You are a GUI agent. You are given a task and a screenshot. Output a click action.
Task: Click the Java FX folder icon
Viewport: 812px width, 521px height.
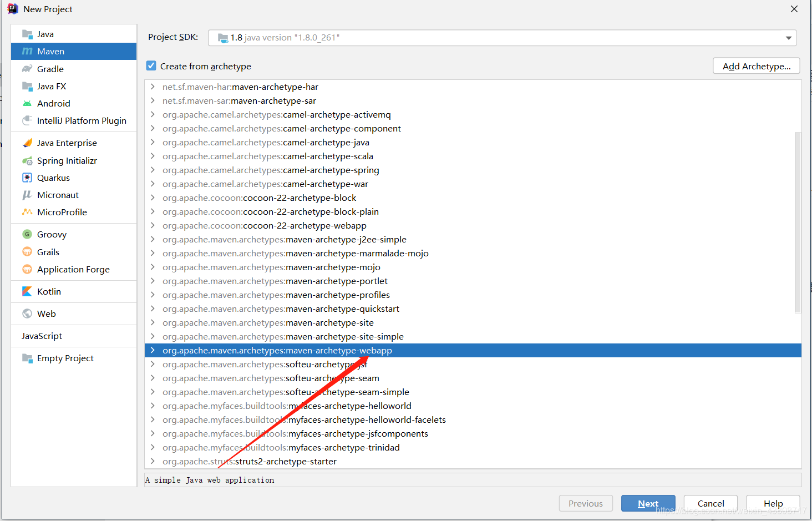pyautogui.click(x=27, y=86)
